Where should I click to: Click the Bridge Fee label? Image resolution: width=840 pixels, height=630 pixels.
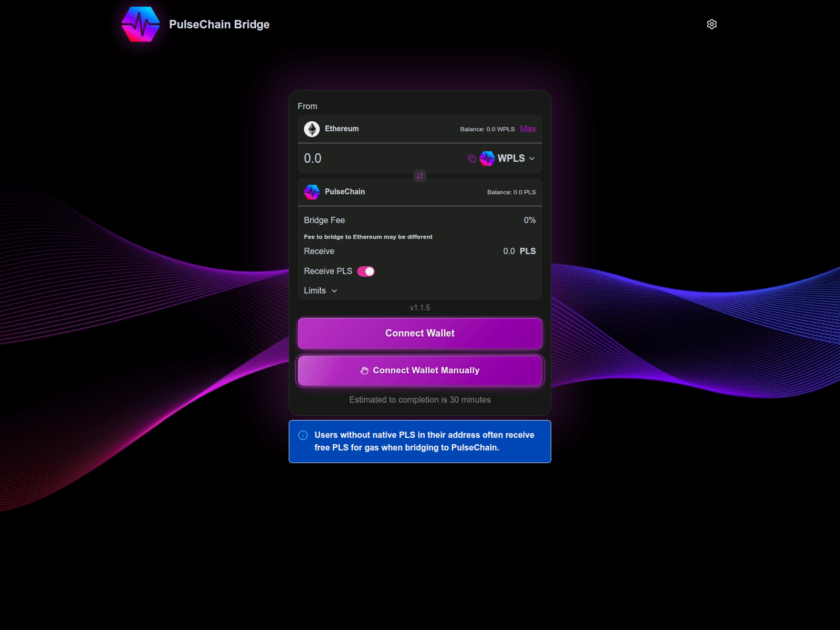[x=324, y=220]
